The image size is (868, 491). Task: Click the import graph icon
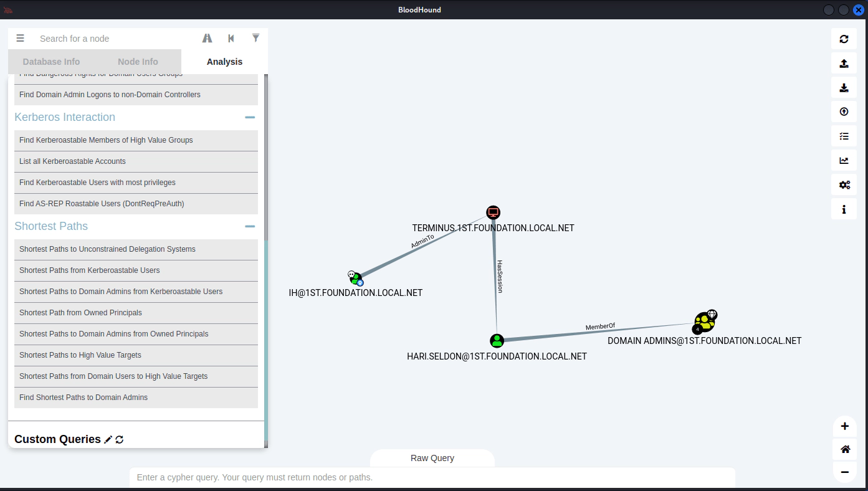[844, 87]
